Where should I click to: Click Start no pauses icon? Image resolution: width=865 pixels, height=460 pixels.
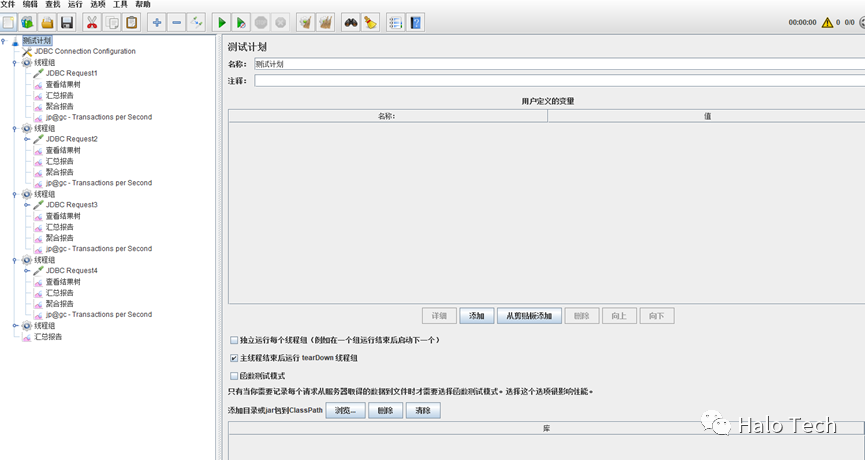[241, 23]
